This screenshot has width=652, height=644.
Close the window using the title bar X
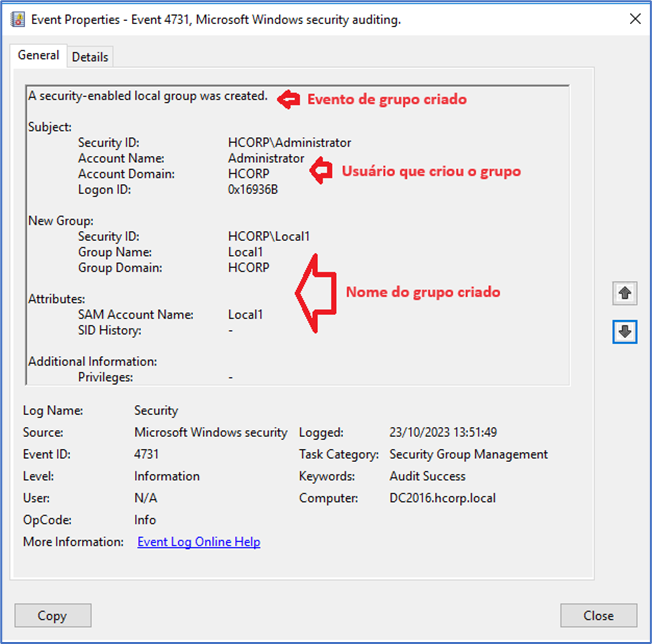coord(633,19)
